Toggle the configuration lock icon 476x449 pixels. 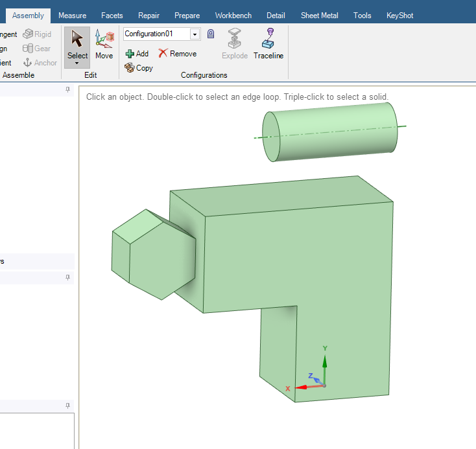coord(211,34)
